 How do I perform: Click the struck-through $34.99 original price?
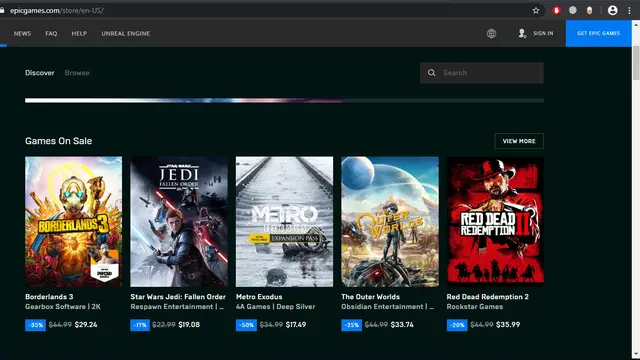coord(271,325)
